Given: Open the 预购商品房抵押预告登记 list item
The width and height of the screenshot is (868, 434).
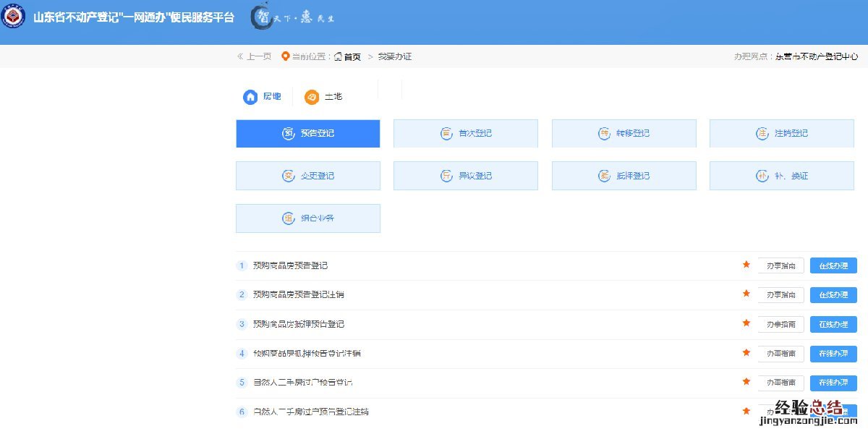Looking at the screenshot, I should pyautogui.click(x=298, y=324).
